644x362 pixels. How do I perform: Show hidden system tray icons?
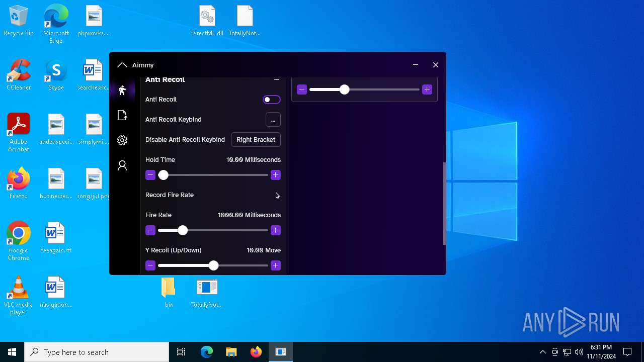pyautogui.click(x=543, y=352)
